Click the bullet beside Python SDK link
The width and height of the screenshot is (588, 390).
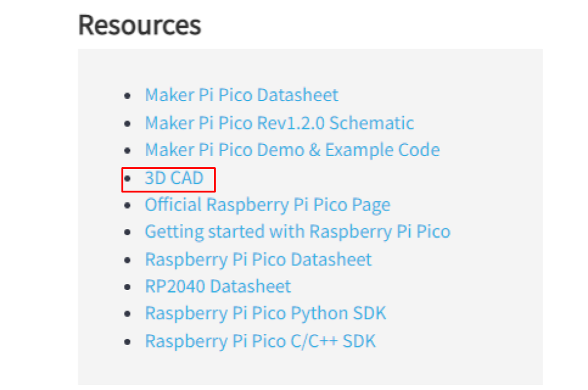[x=128, y=314]
